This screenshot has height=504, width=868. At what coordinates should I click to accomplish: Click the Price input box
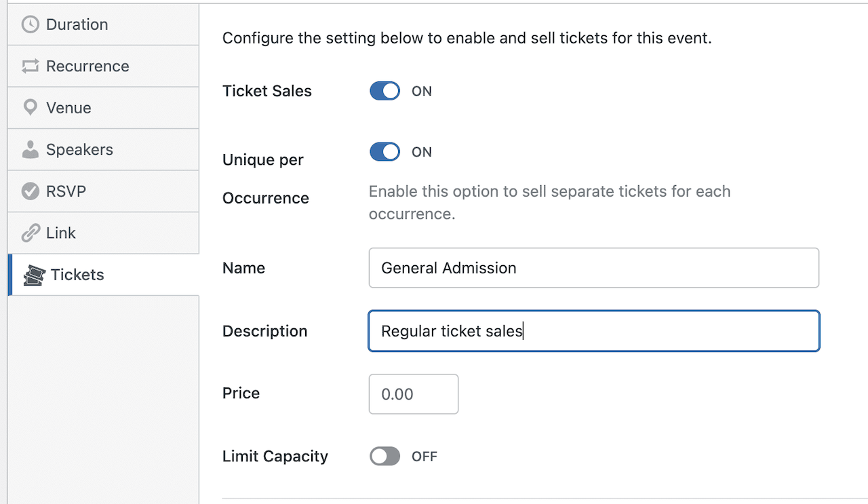pyautogui.click(x=413, y=394)
